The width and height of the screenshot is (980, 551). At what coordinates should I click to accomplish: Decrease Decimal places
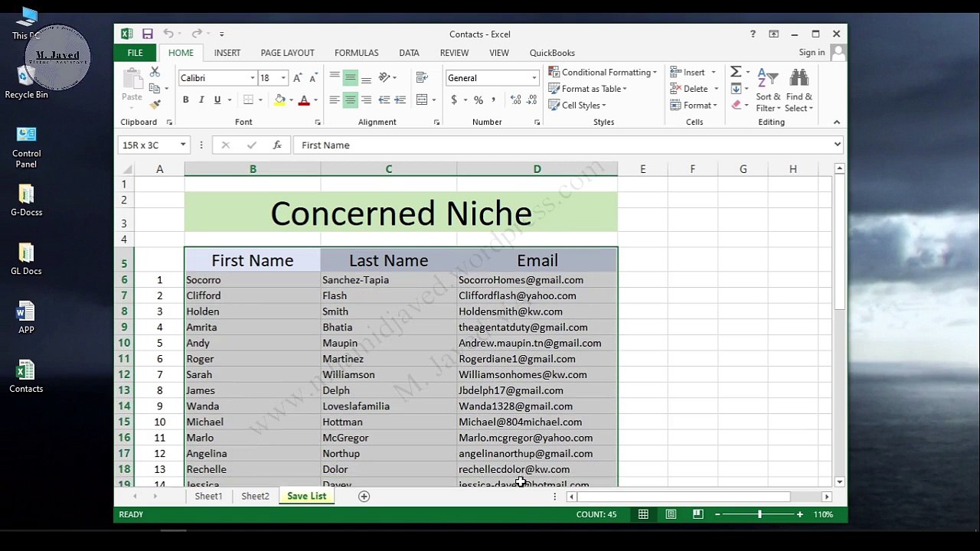pyautogui.click(x=531, y=100)
